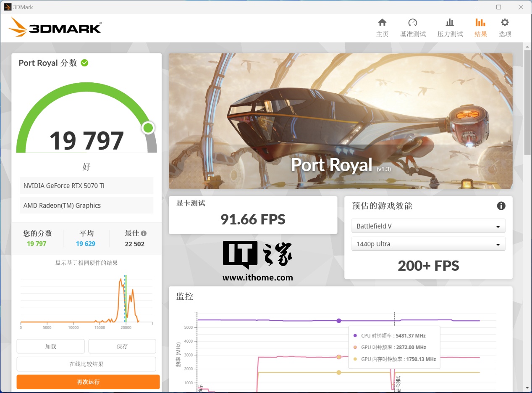Image resolution: width=532 pixels, height=393 pixels.
Task: Click the Results (结果) bar chart icon
Action: click(480, 23)
